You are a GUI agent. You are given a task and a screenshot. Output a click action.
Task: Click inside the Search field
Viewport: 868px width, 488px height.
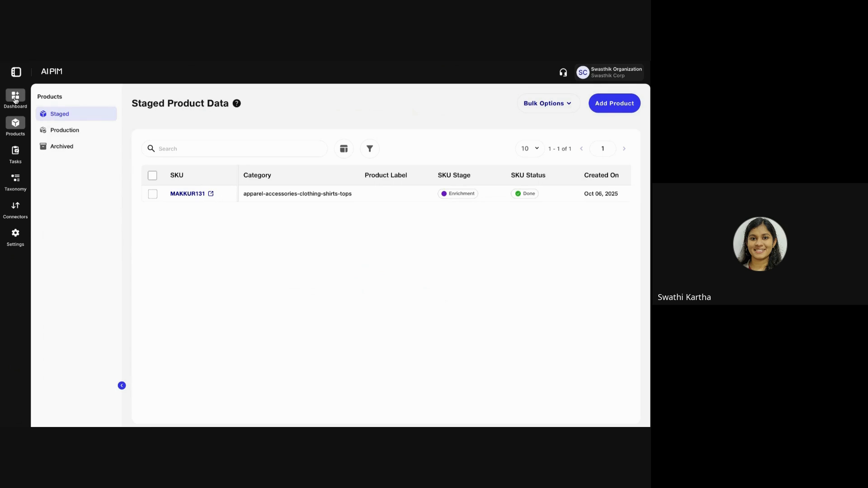tap(235, 148)
